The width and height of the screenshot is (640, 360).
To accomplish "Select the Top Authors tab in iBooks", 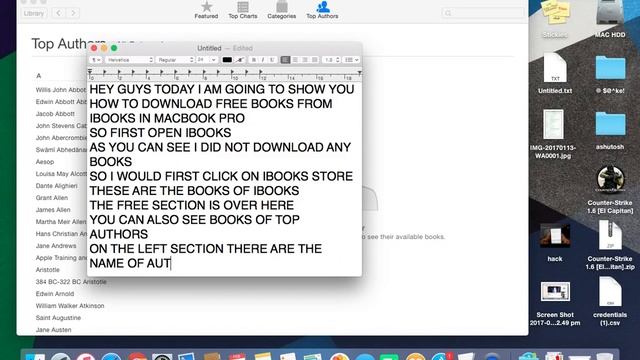I will click(x=322, y=10).
